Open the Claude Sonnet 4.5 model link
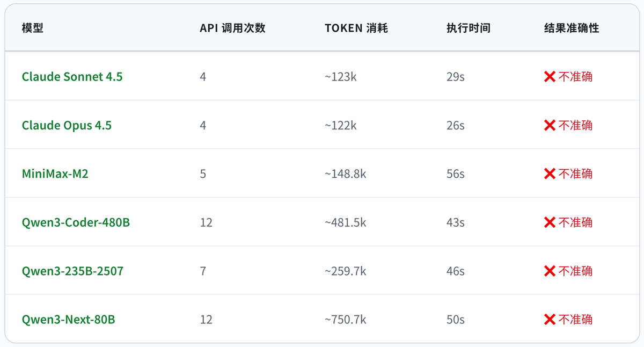Screen dimensions: 644x347 (x=72, y=77)
